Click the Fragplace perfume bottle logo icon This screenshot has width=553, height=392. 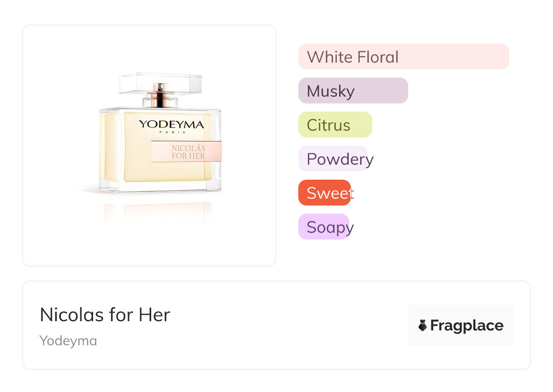pos(423,325)
